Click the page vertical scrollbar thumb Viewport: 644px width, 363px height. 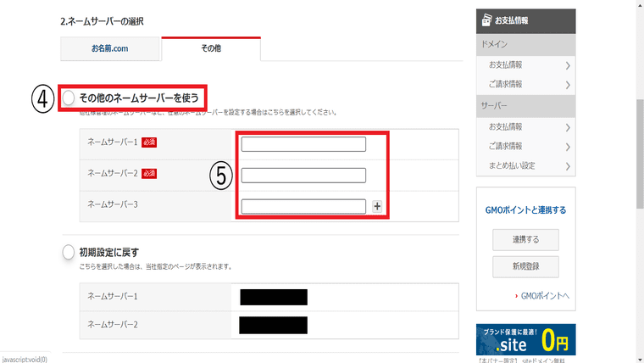(x=640, y=154)
